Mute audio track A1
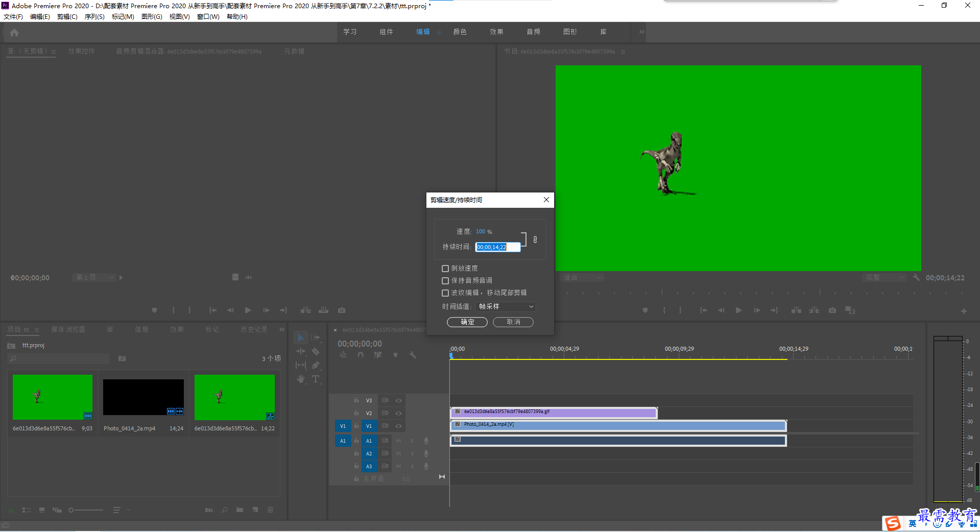The width and height of the screenshot is (980, 532). tap(398, 441)
